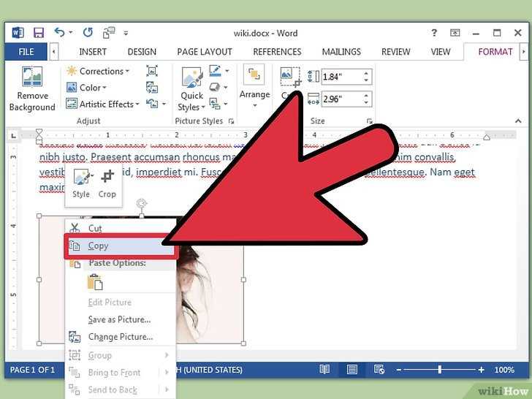
Task: Select Save as Picture... menu entry
Action: [x=121, y=319]
